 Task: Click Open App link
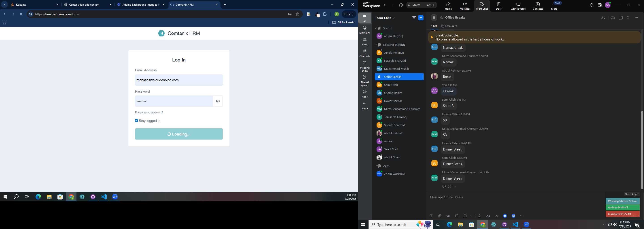coord(632,194)
